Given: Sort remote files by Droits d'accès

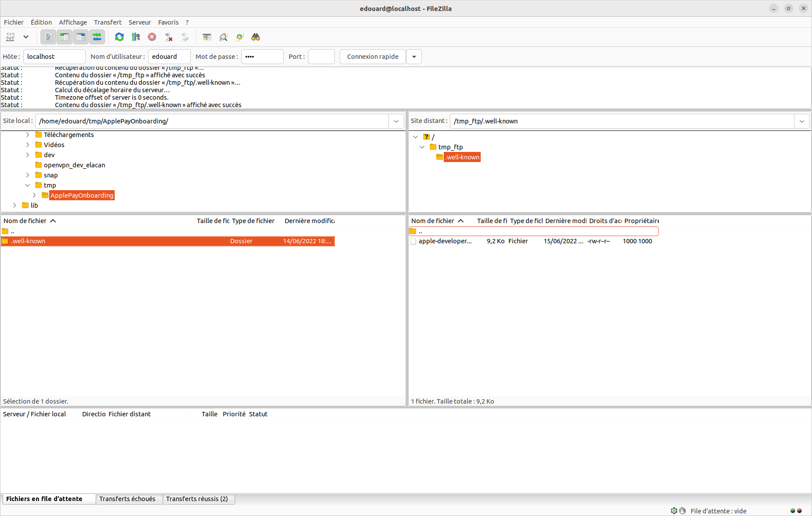Looking at the screenshot, I should 605,221.
